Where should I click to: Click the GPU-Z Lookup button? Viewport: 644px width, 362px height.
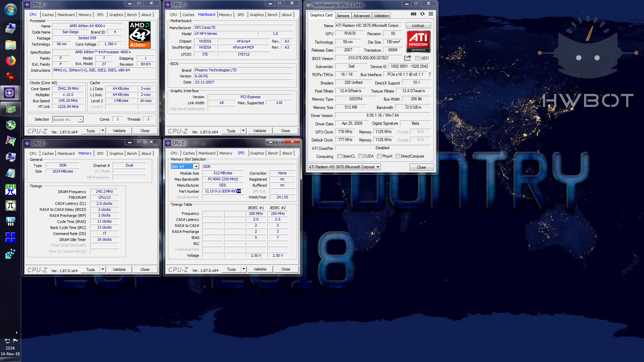point(418,25)
